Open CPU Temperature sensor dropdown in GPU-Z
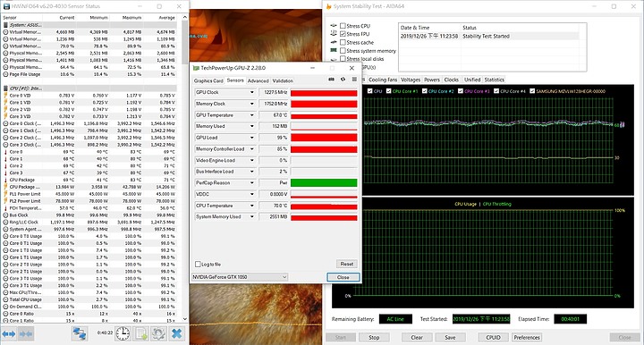The image size is (644, 345). click(252, 206)
